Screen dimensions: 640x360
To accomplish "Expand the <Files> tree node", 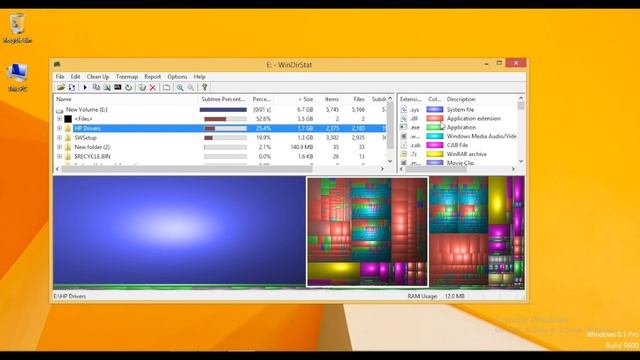I will [x=60, y=119].
